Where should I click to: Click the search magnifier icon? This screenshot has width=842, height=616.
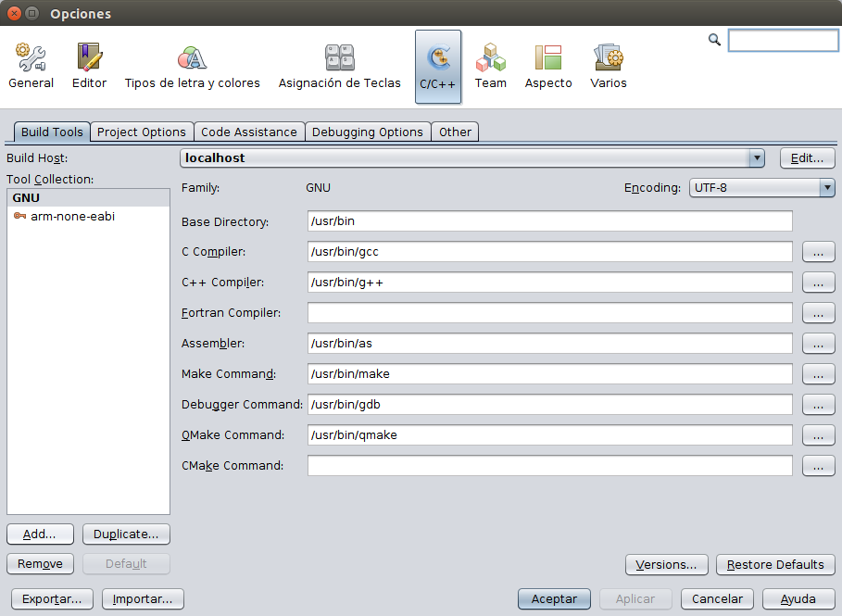(x=713, y=40)
